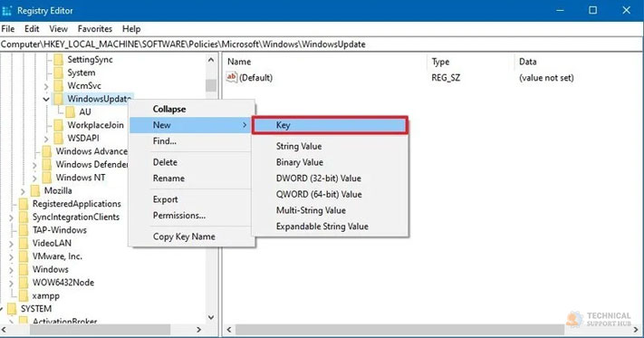This screenshot has height=338, width=644.
Task: Collapse the WindowsUpdate key chevron
Action: point(46,99)
